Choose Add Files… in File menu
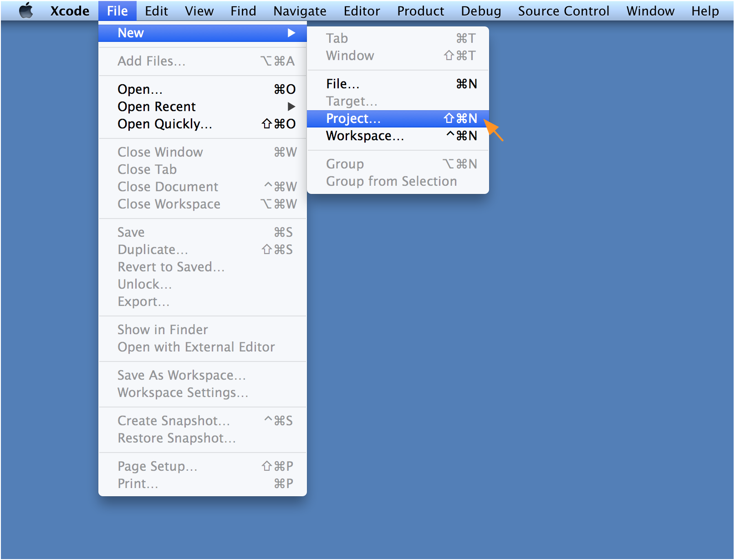The image size is (735, 560). [x=203, y=61]
